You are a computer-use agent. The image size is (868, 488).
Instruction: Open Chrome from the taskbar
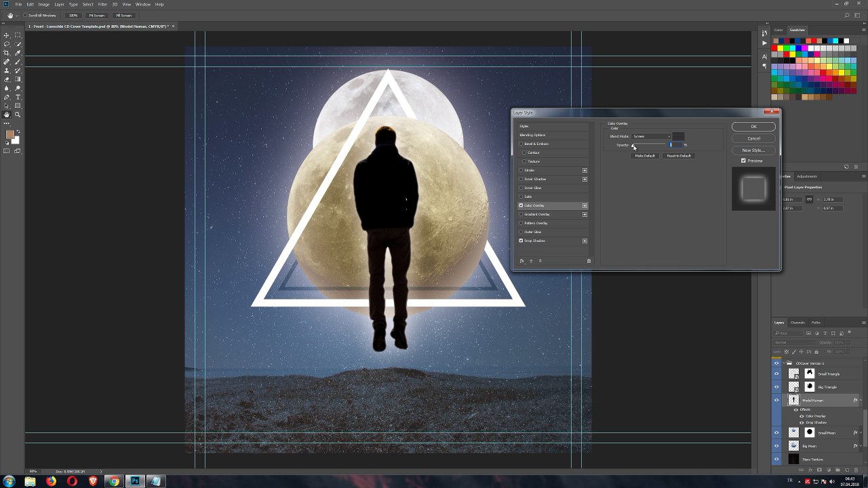coord(114,481)
